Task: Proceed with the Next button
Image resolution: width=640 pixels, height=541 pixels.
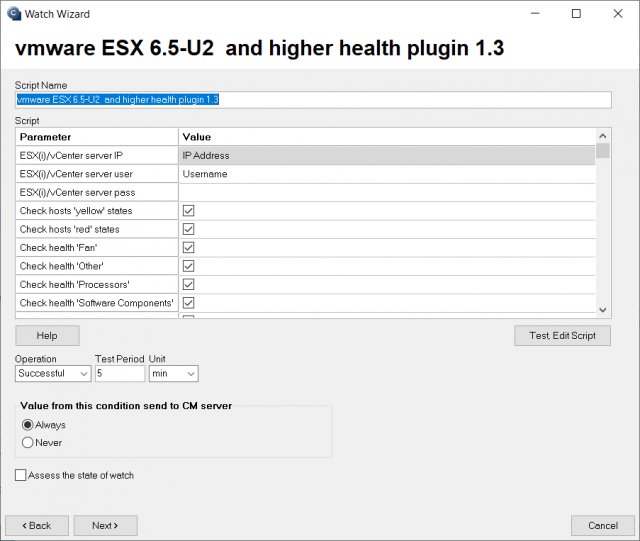Action: coord(105,525)
